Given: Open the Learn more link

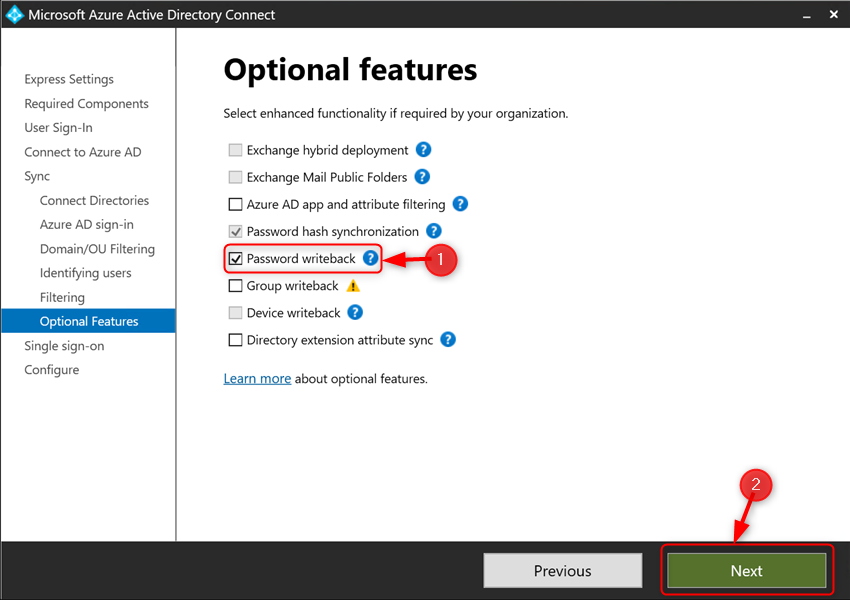Looking at the screenshot, I should point(257,378).
